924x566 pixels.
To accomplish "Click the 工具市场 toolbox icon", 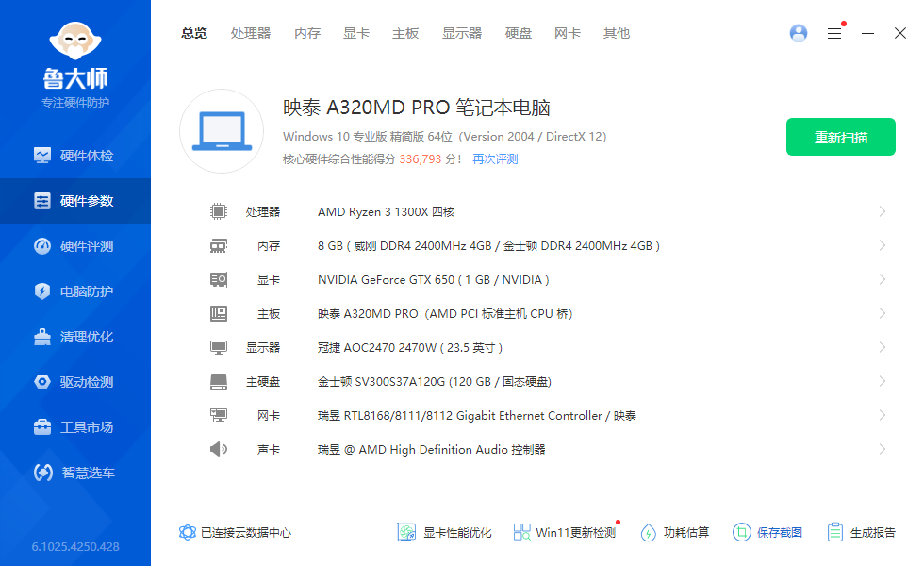I will pos(42,426).
